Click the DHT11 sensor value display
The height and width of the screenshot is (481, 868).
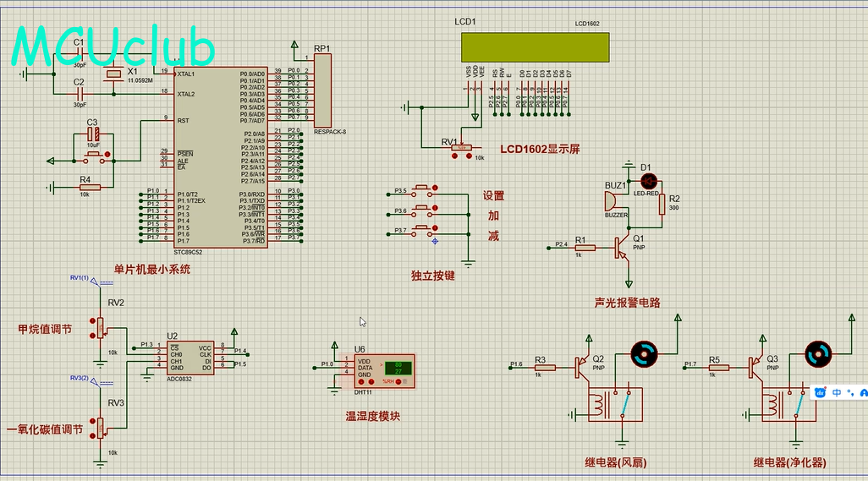[398, 369]
